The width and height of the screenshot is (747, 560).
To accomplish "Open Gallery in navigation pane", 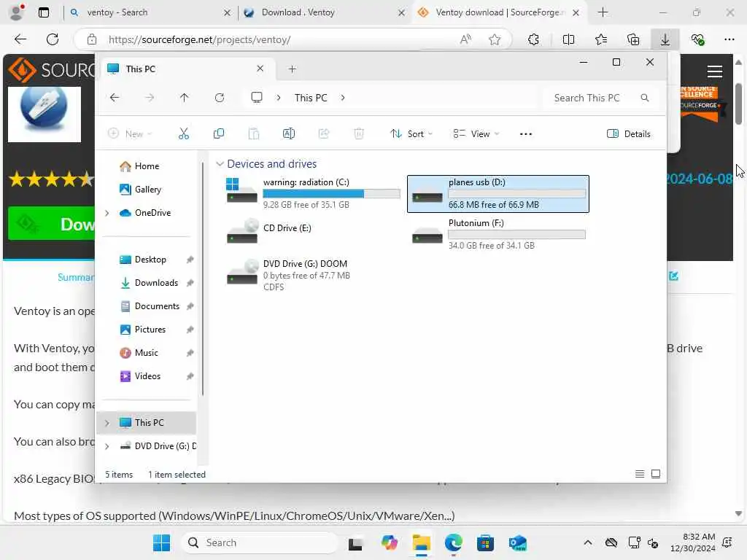I will (147, 190).
